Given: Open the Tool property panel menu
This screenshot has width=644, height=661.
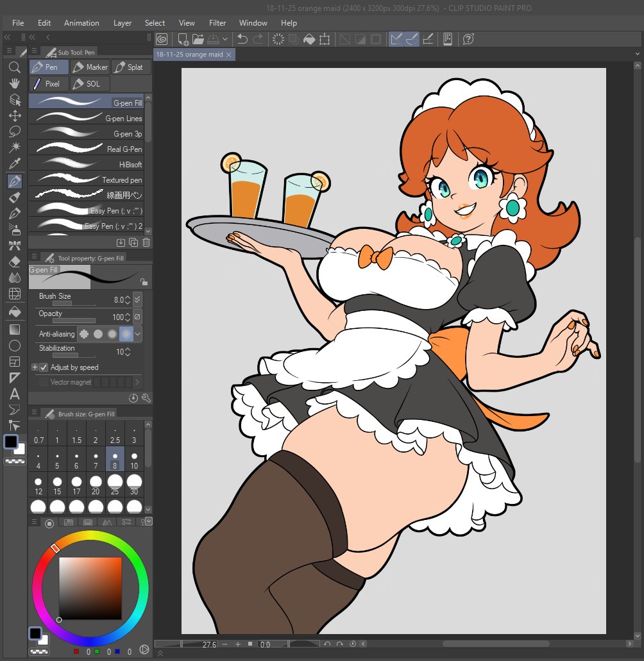Looking at the screenshot, I should tap(35, 256).
